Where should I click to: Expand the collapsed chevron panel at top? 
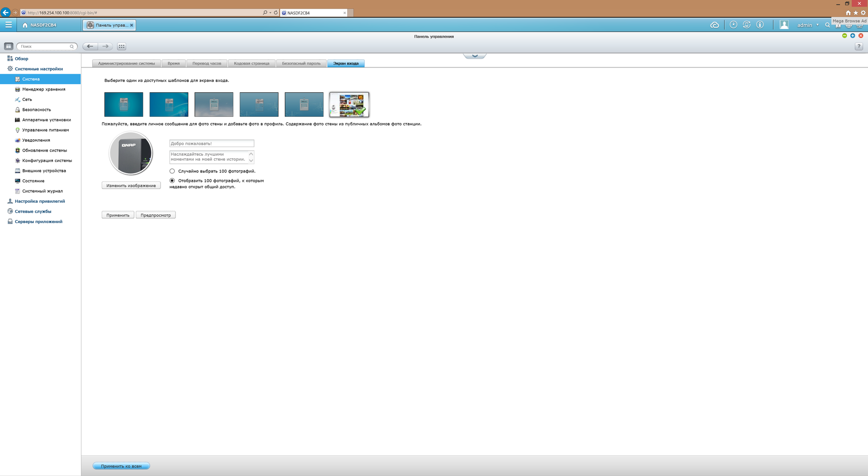(x=475, y=56)
